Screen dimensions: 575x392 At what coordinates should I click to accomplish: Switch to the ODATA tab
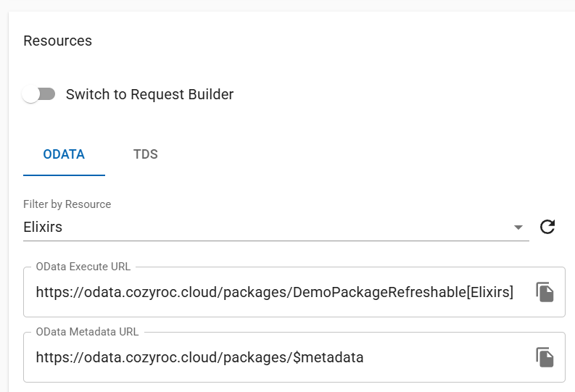click(x=64, y=154)
